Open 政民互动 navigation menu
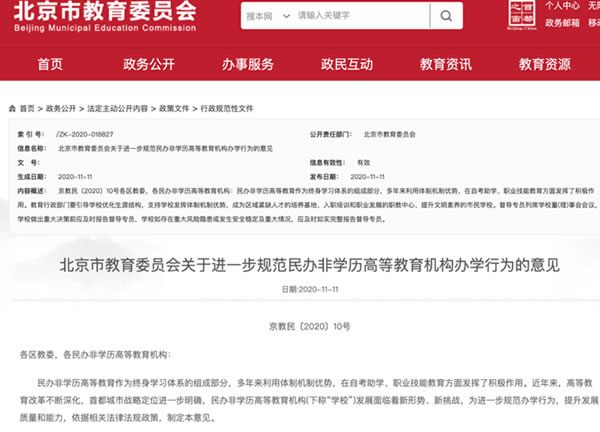 click(347, 64)
